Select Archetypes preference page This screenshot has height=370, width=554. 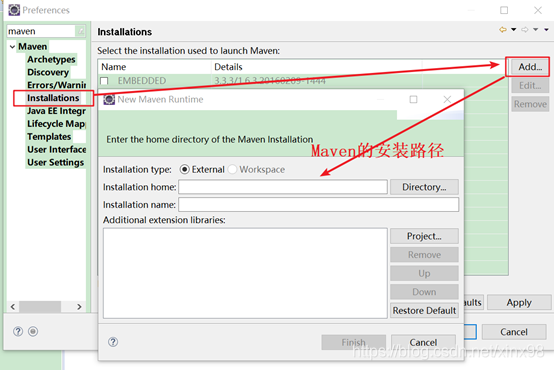51,59
